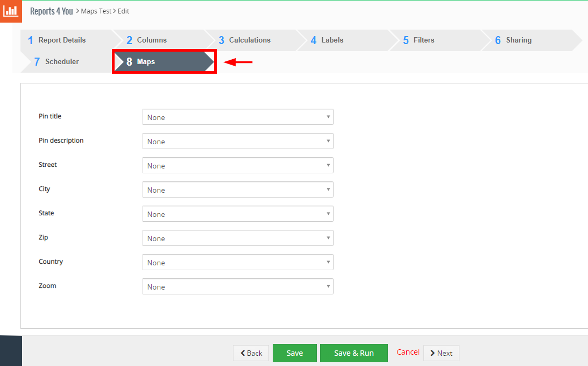Expand the Pin title dropdown
The width and height of the screenshot is (588, 366).
(238, 117)
